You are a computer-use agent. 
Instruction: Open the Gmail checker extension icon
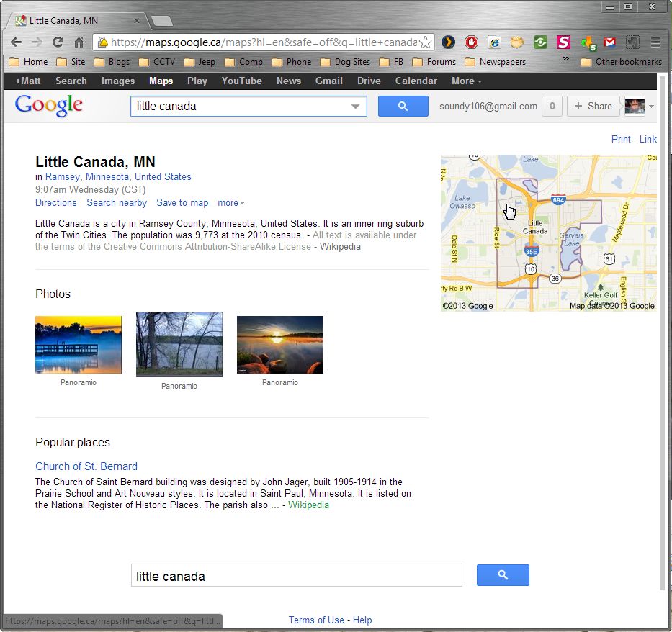coord(609,42)
